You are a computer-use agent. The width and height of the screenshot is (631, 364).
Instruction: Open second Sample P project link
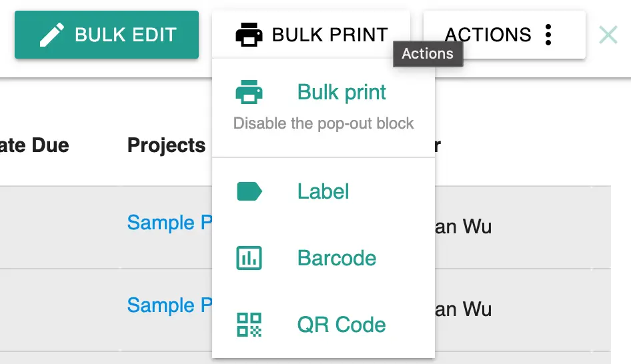click(x=169, y=305)
